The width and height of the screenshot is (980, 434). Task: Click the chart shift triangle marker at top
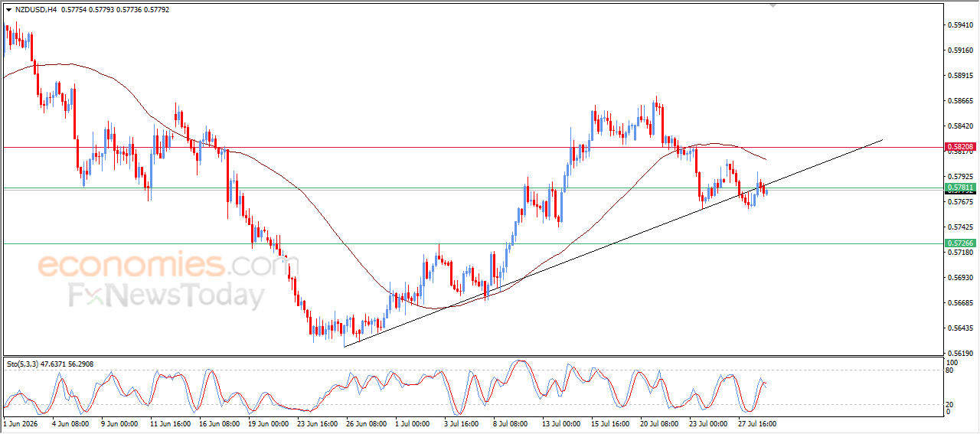coord(773,5)
